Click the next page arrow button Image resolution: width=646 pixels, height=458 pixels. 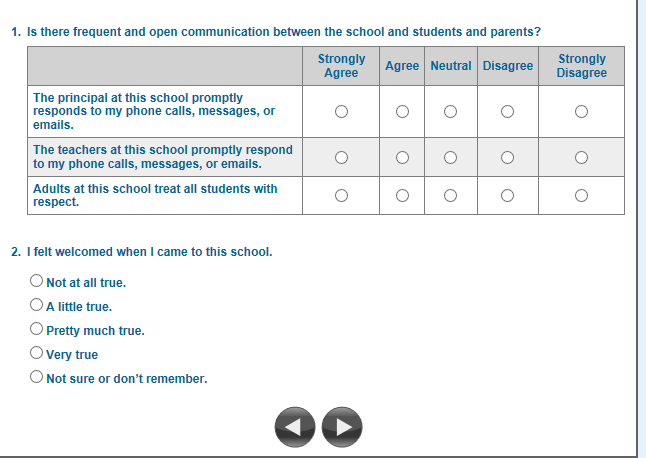(343, 427)
